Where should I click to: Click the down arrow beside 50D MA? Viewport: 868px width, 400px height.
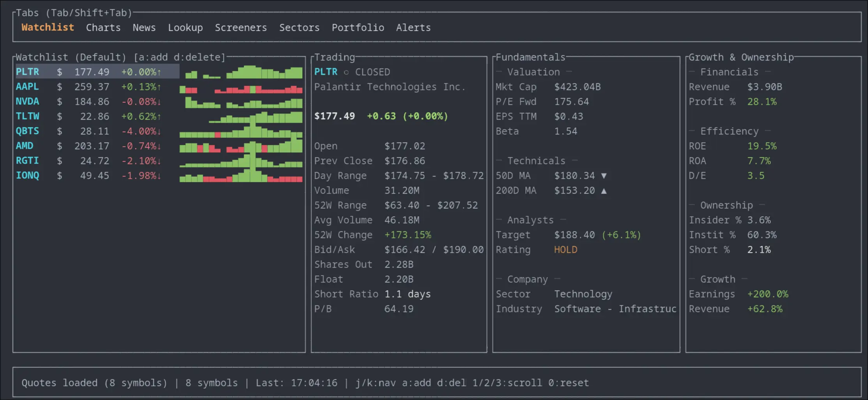pos(604,176)
